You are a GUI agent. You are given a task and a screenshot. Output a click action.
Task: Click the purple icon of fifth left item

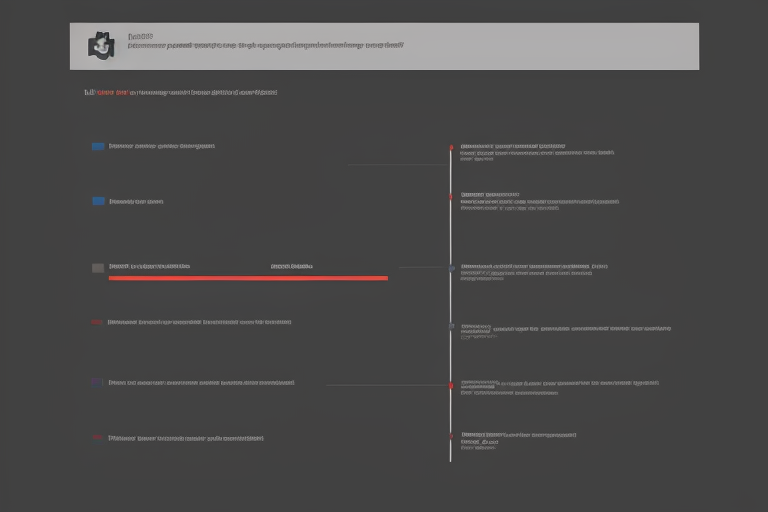pos(97,382)
